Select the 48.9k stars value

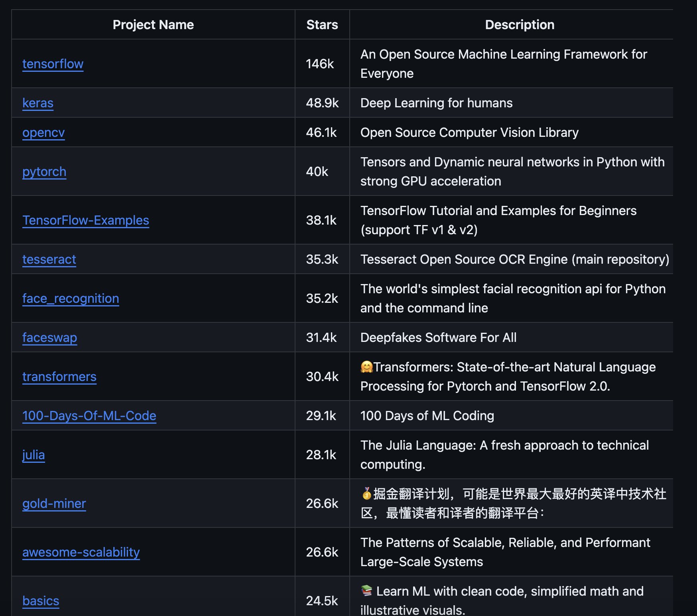322,103
